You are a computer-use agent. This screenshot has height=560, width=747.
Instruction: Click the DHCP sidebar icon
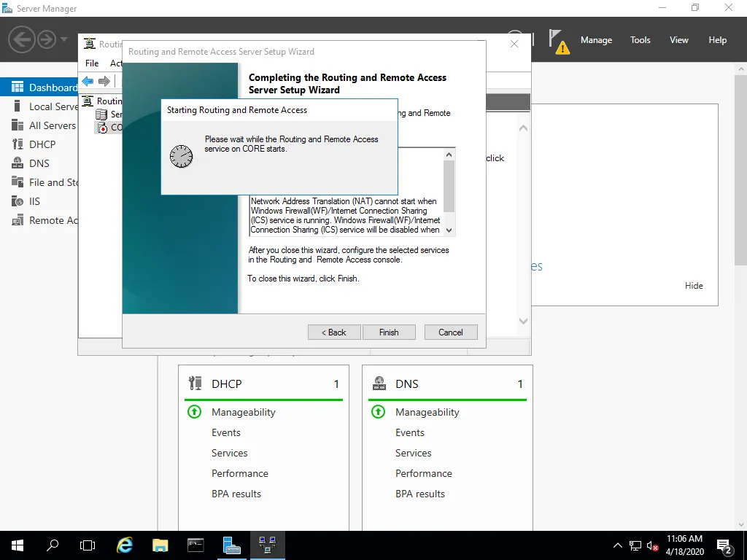pyautogui.click(x=18, y=144)
